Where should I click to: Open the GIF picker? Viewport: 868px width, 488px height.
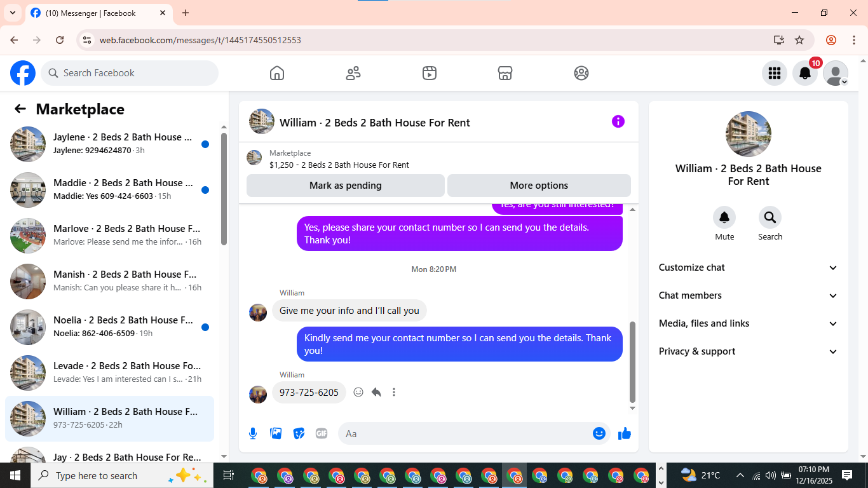click(322, 433)
